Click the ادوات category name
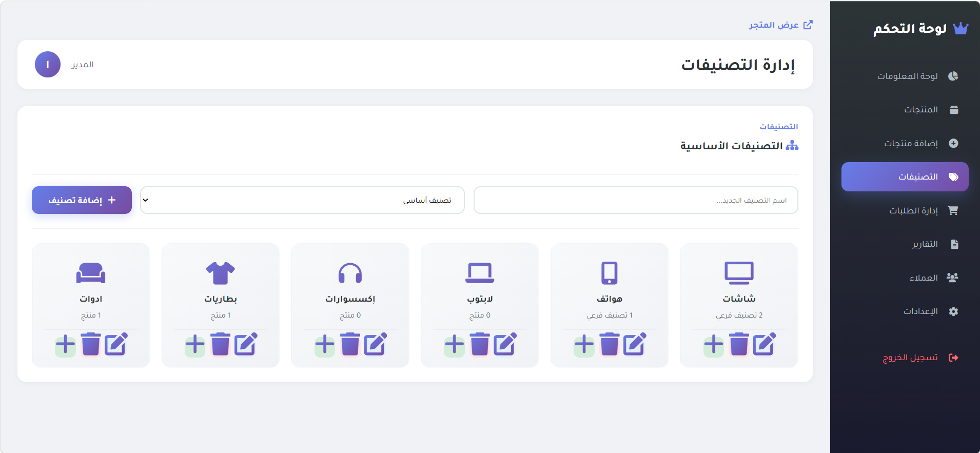Viewport: 980px width, 453px height. [x=91, y=299]
